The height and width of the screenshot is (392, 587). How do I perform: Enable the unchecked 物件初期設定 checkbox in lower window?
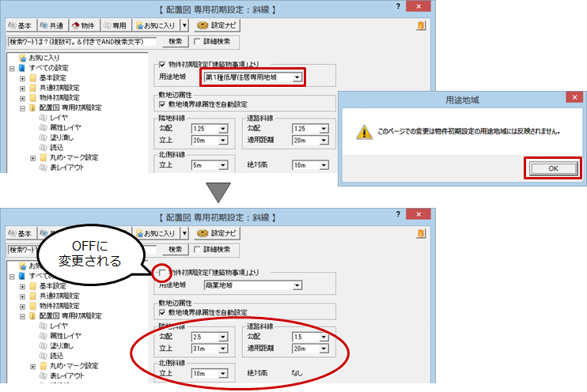(162, 273)
